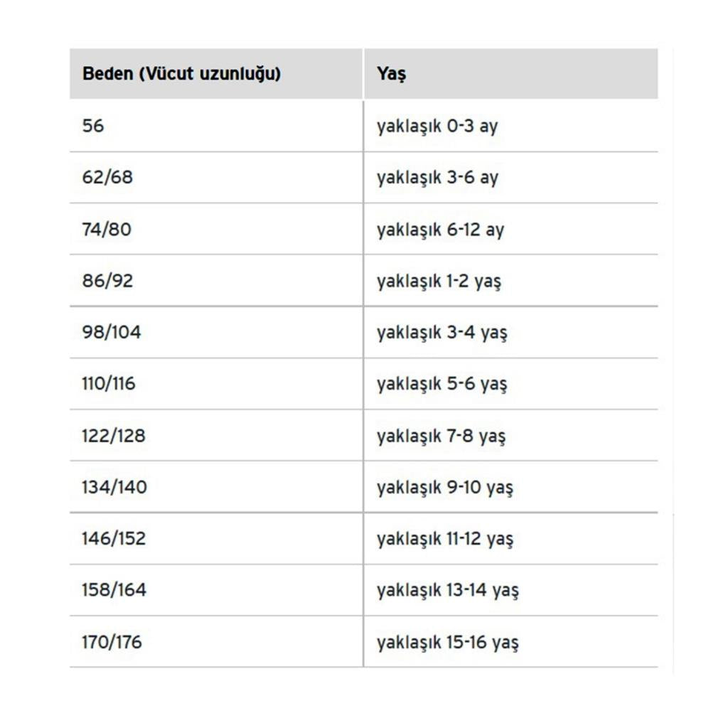This screenshot has height=728, width=728.
Task: Click the 134/140 size cell
Action: [x=114, y=487]
